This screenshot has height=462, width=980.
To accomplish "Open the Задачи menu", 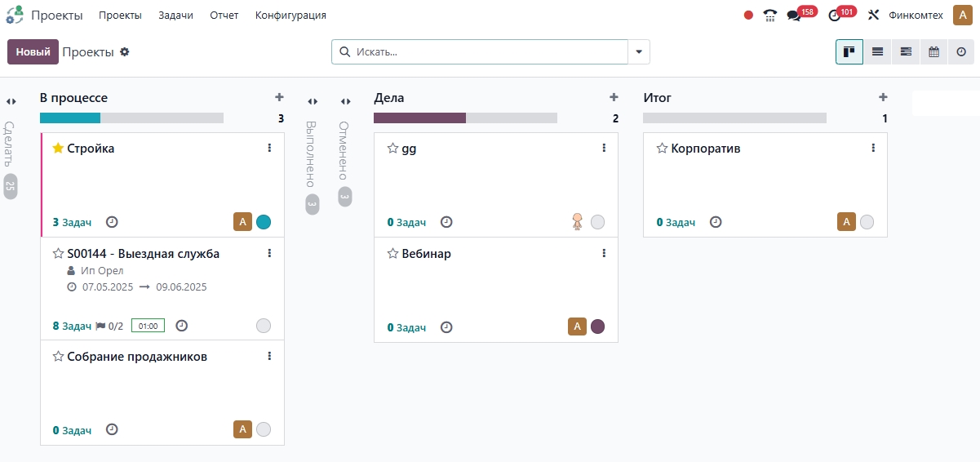I will [x=175, y=16].
